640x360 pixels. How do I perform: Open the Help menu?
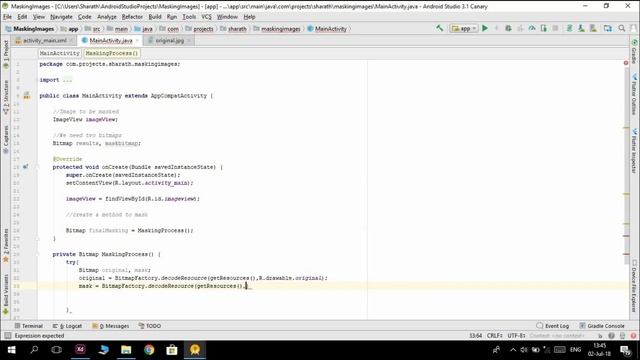(249, 17)
